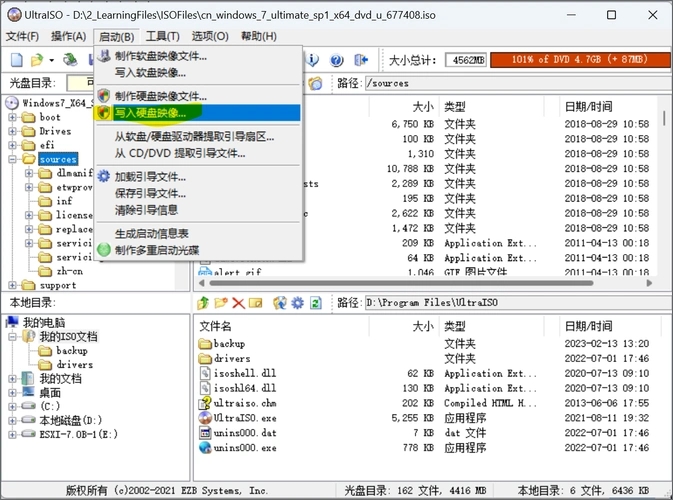Choose 从 CD/DVD 提取引导文件...
Screen dimensions: 673x500
pos(198,153)
